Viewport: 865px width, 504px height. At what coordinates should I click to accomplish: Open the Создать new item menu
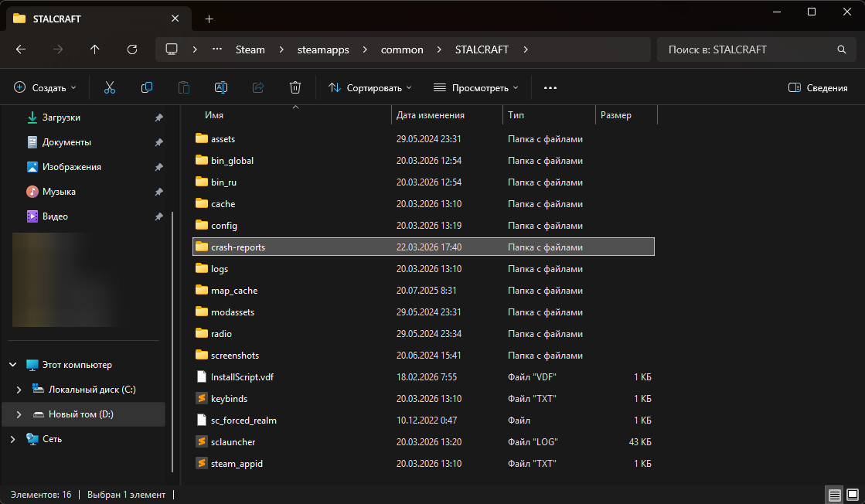tap(46, 88)
